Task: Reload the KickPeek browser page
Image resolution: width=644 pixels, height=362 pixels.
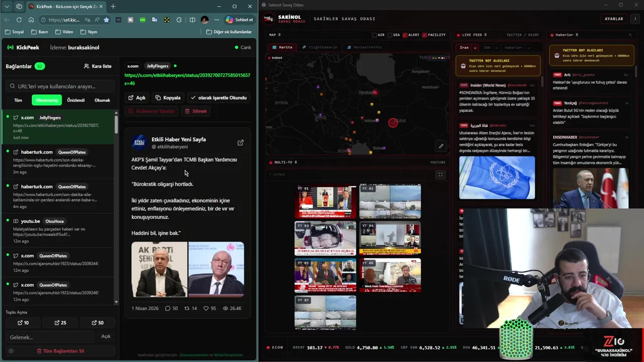Action: click(x=19, y=20)
